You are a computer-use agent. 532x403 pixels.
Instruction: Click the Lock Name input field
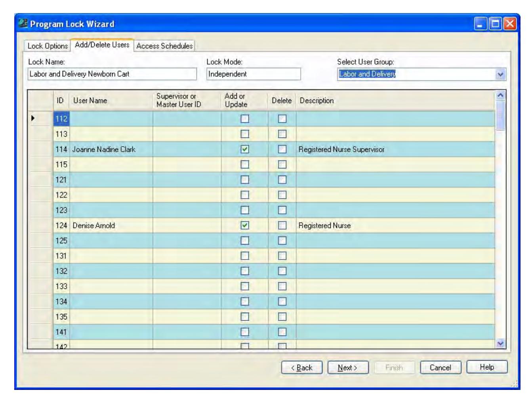[x=112, y=74]
